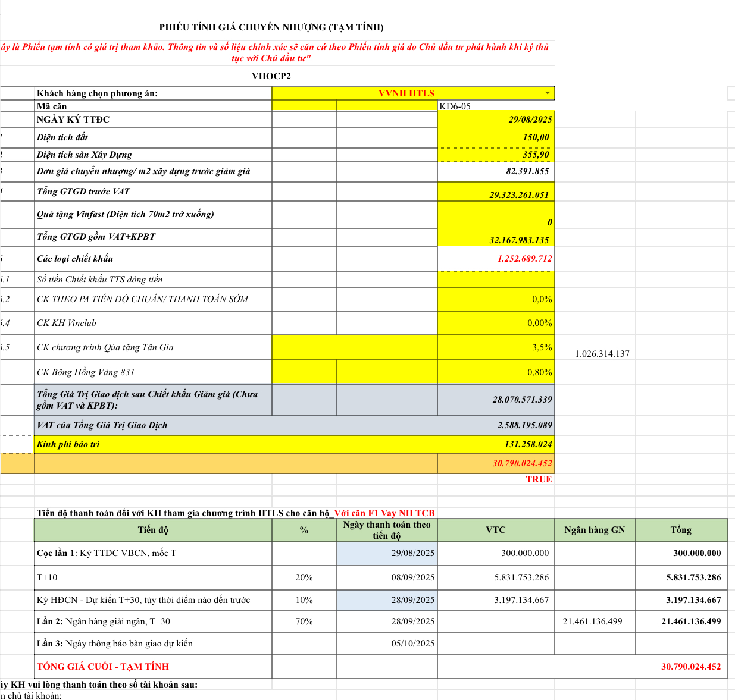Click the Tân Gia discount 3,5% cell
The image size is (735, 700).
[495, 347]
